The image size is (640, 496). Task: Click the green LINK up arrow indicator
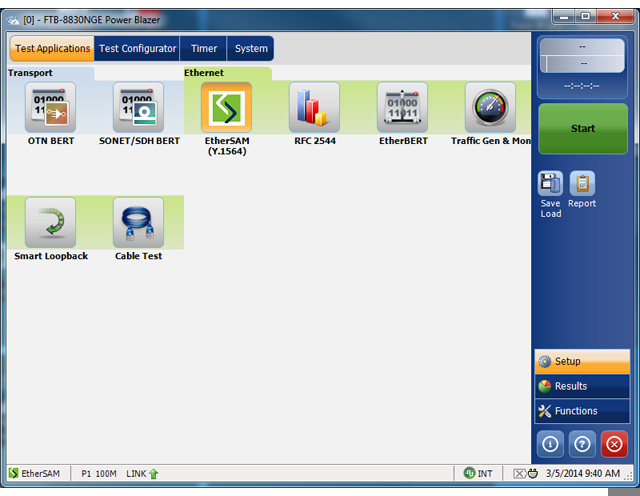pyautogui.click(x=153, y=474)
